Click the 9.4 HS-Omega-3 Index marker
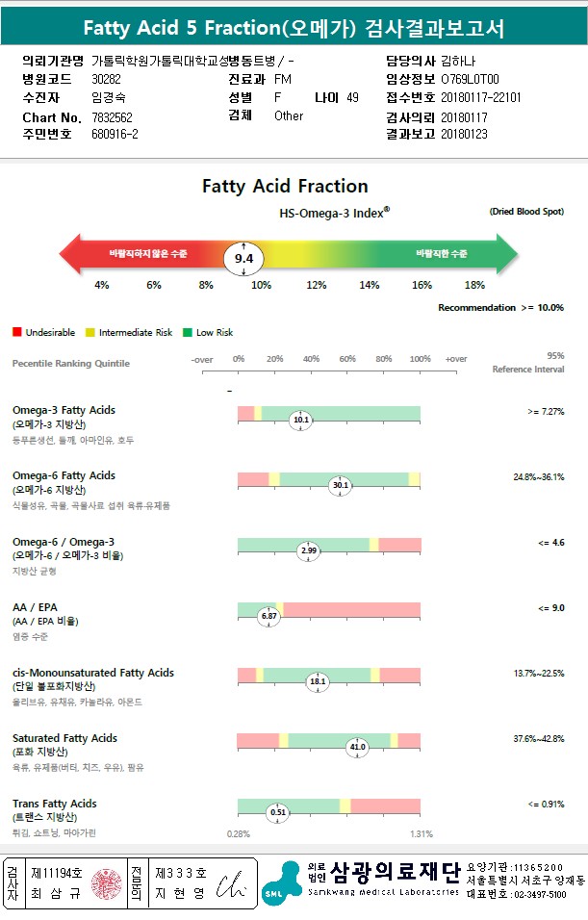 click(x=243, y=258)
